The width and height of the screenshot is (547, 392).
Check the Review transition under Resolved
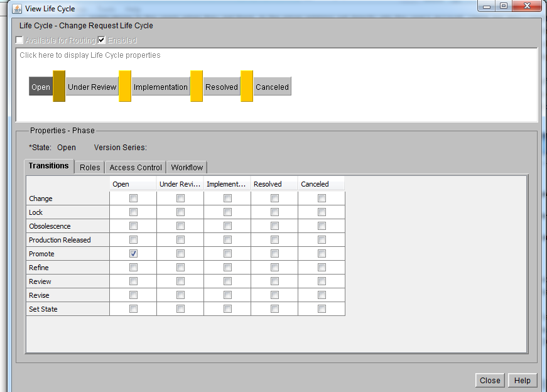pos(274,281)
